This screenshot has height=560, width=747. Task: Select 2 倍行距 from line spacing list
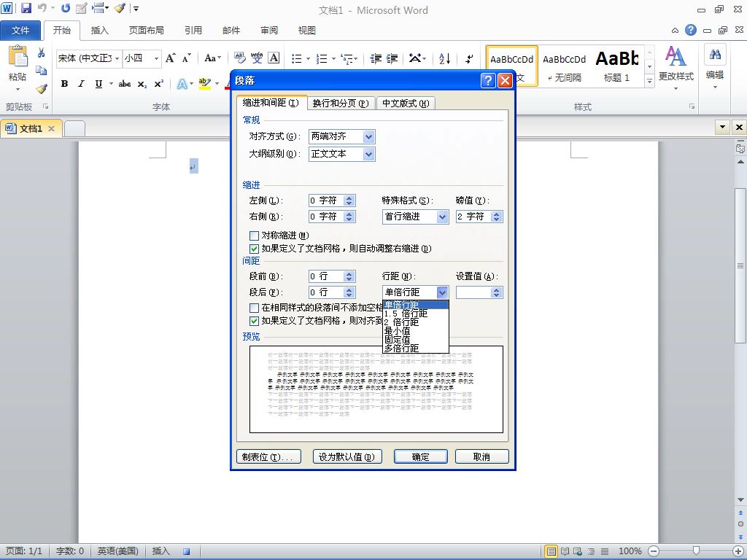pyautogui.click(x=415, y=322)
